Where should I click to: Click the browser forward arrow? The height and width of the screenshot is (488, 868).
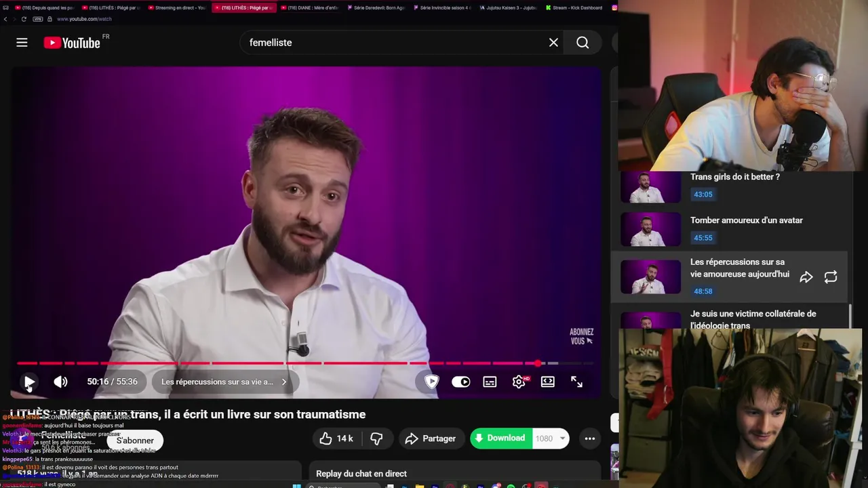point(14,19)
